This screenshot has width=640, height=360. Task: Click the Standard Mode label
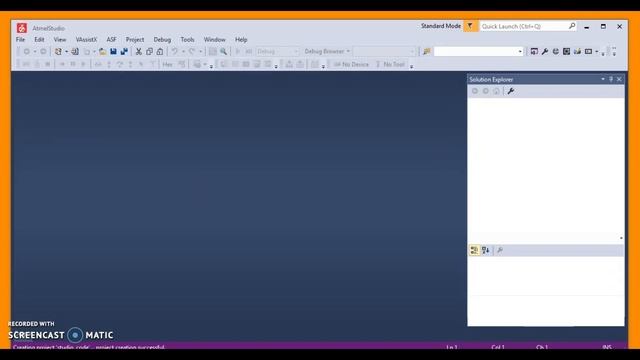point(441,26)
